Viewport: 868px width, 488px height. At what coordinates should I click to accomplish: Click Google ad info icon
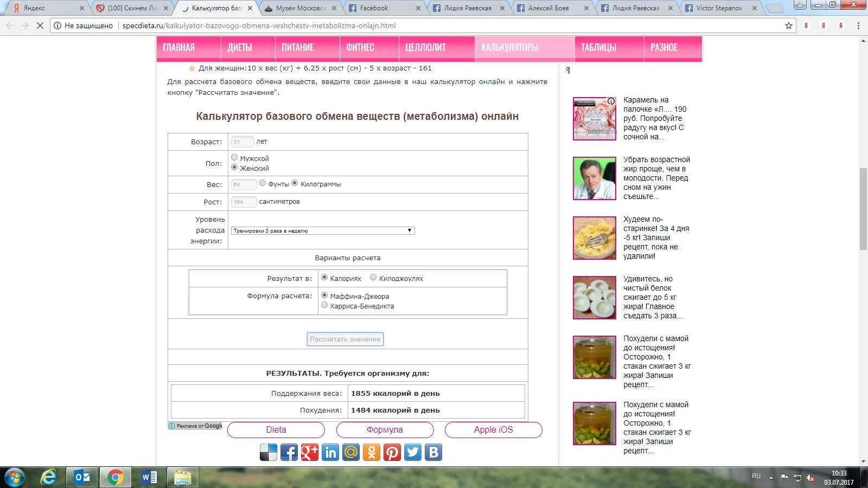tap(172, 426)
